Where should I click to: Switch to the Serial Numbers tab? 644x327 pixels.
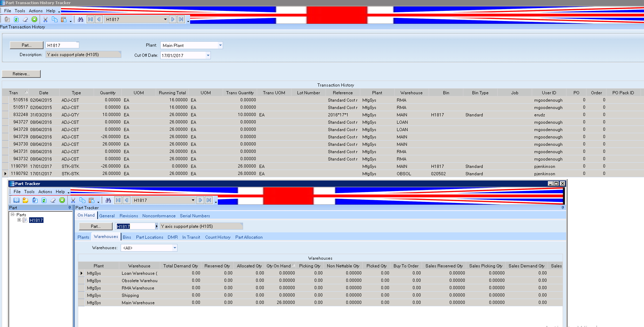195,216
